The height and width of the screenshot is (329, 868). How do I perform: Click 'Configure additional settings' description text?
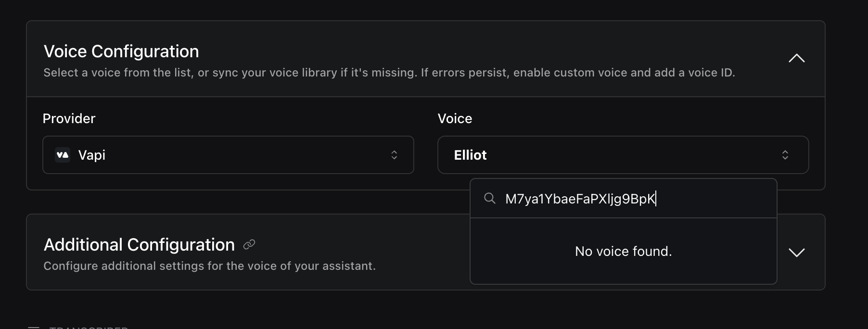[209, 266]
